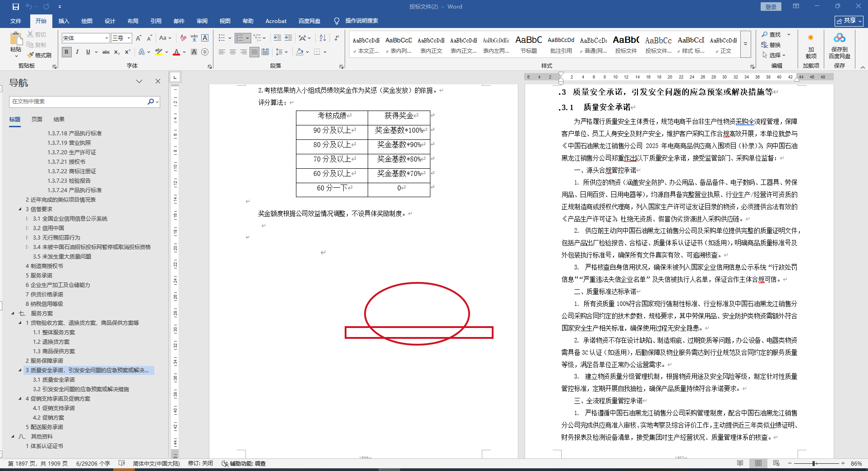Click the 登录 sign-in button
The height and width of the screenshot is (471, 868).
click(771, 7)
